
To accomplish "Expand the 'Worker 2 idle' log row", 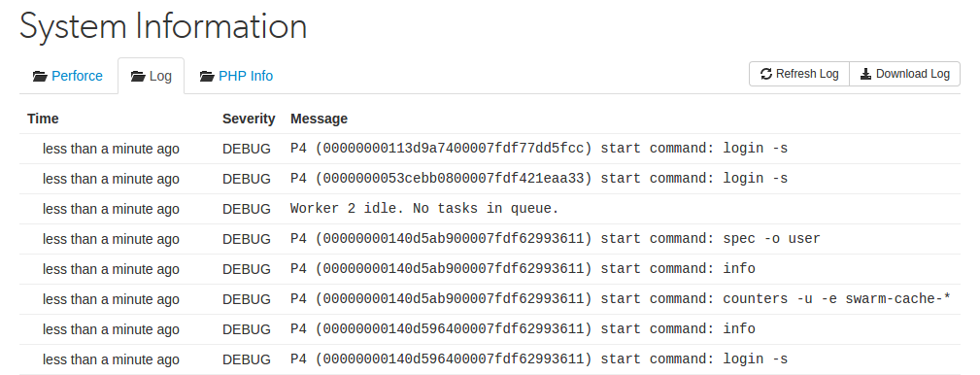I will coord(490,209).
